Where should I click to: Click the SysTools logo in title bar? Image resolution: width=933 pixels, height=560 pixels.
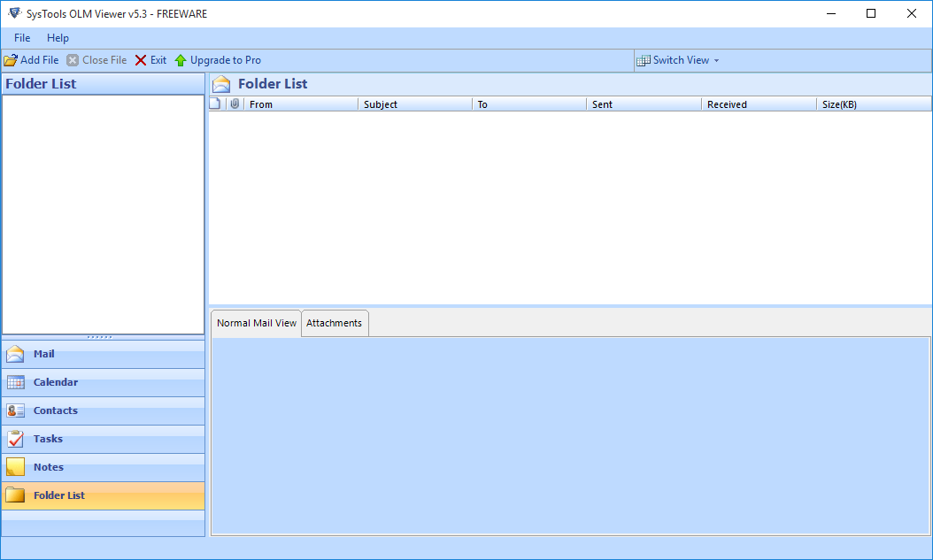point(15,13)
